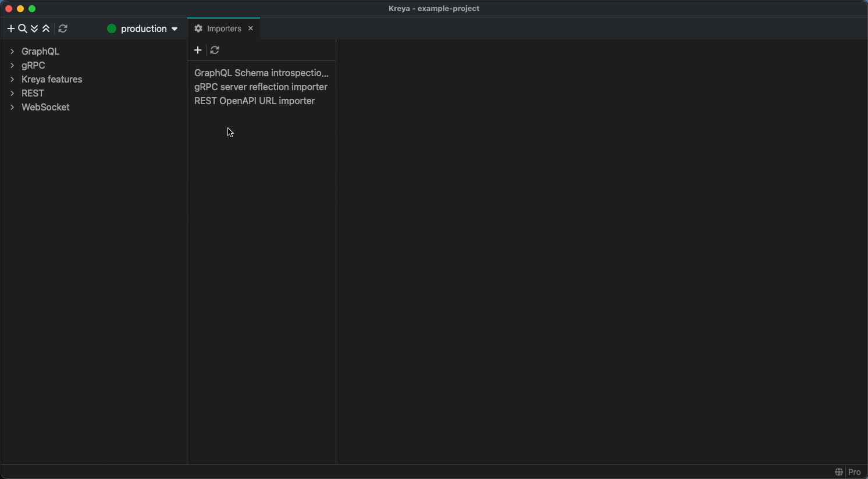Expand the GraphQL folder chevron
This screenshot has width=868, height=479.
point(12,52)
